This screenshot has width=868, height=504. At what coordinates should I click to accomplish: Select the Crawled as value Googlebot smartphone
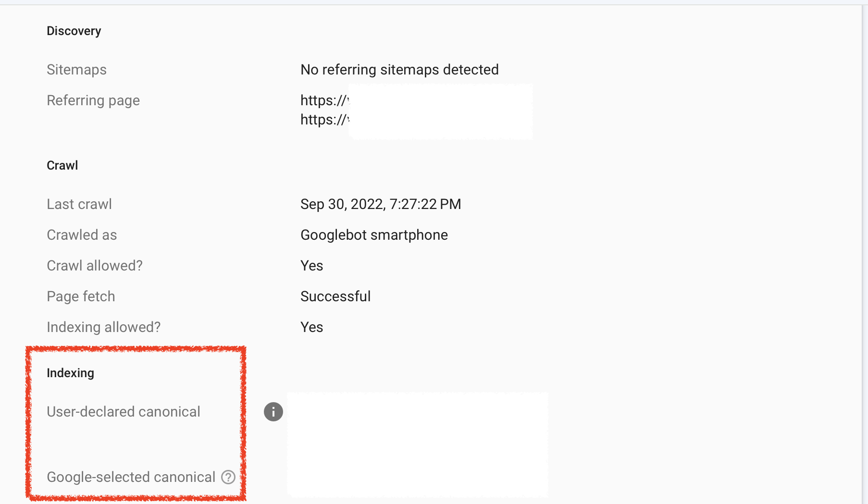coord(374,234)
